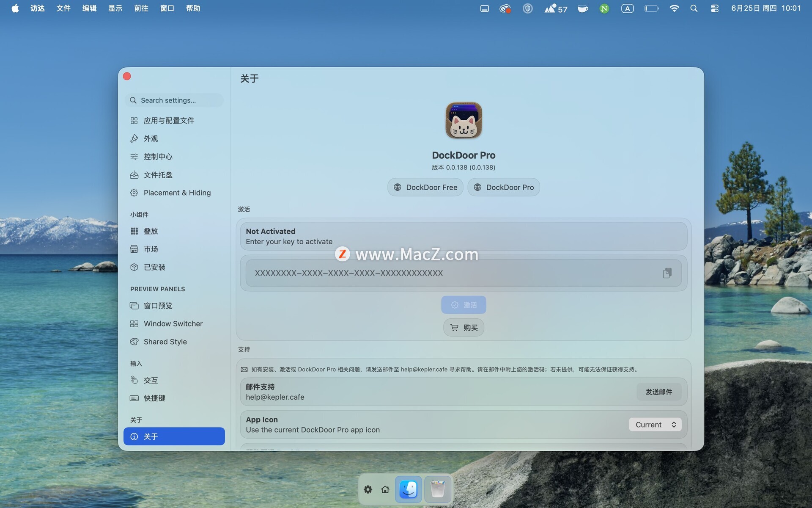Open the DockDoor Pro website link
This screenshot has width=812, height=508.
coord(504,187)
